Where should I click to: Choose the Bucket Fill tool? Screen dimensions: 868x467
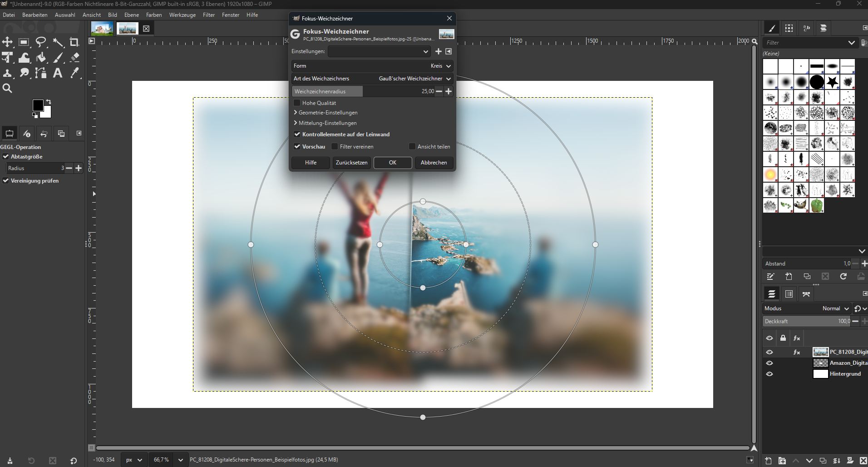[x=41, y=58]
